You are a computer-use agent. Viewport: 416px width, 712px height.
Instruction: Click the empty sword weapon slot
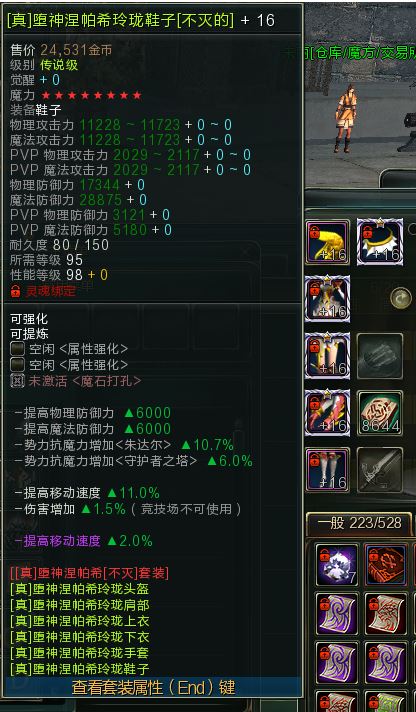(380, 470)
